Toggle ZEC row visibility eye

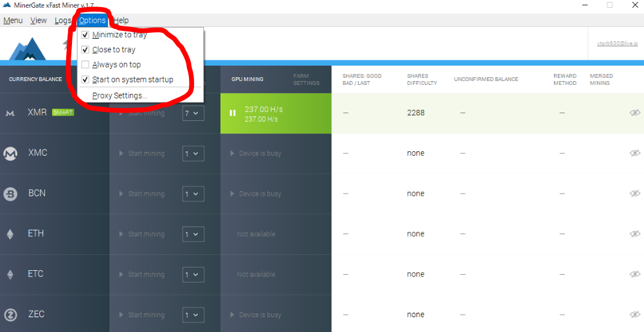(x=635, y=315)
